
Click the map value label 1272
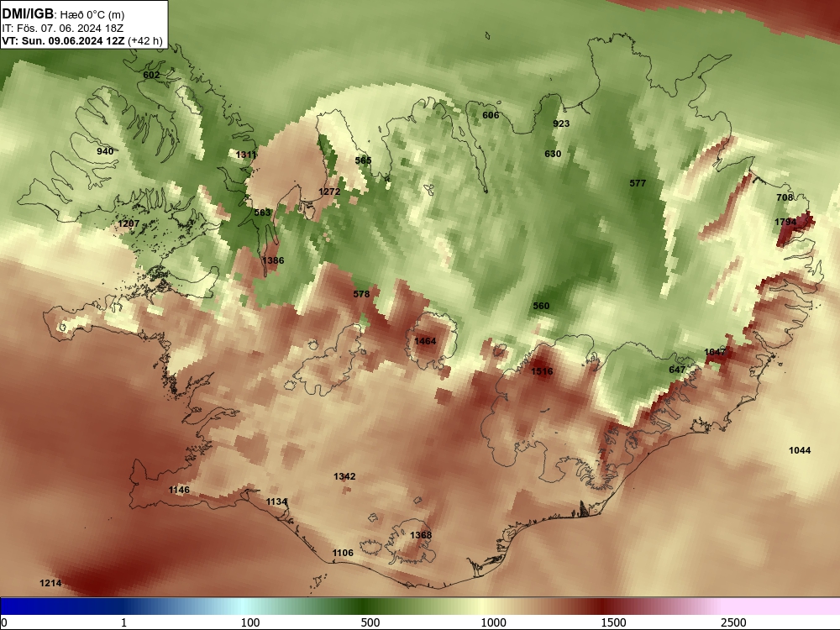[x=329, y=192]
